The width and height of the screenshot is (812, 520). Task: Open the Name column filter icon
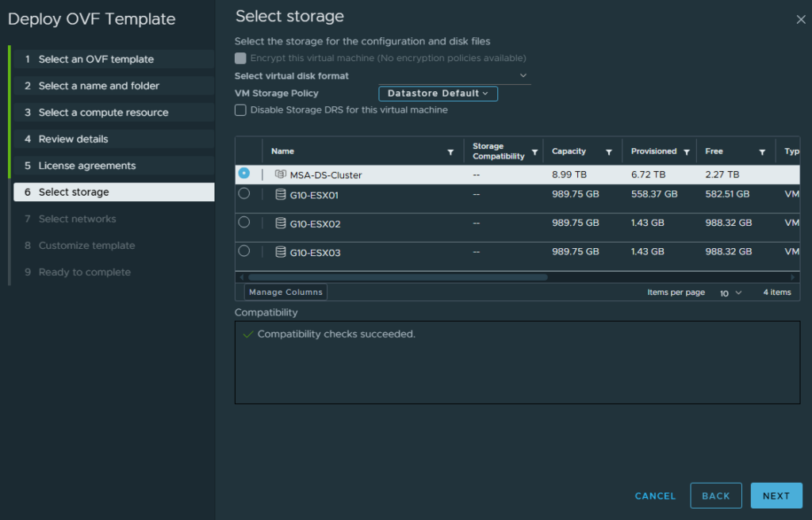[450, 152]
